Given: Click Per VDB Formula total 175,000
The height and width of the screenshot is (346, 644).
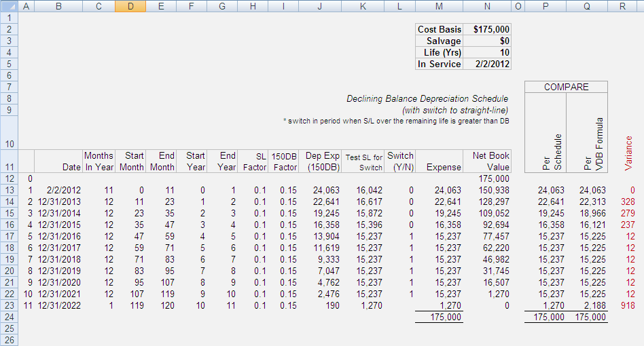Looking at the screenshot, I should click(590, 317).
